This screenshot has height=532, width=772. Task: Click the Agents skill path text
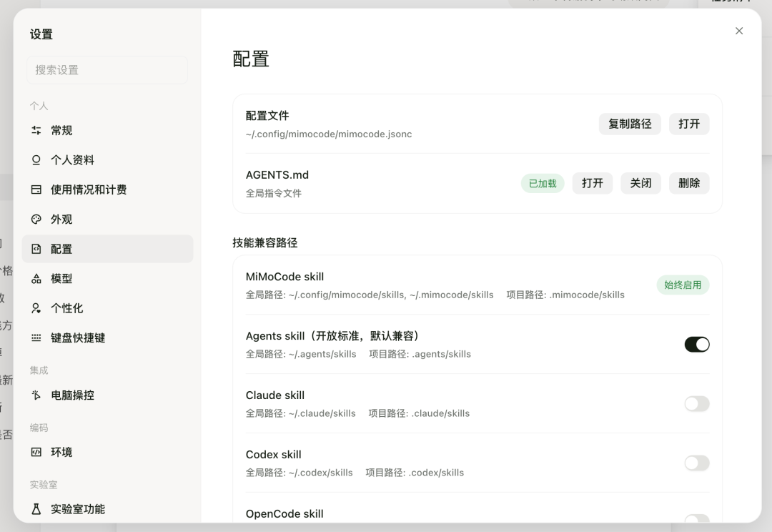[358, 354]
